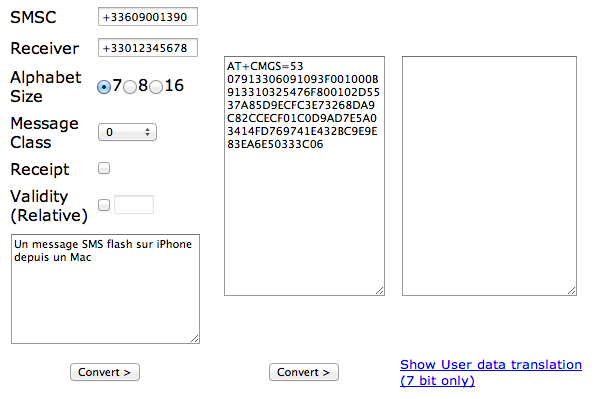Enable the Receipt checkbox
594x399 pixels.
104,168
